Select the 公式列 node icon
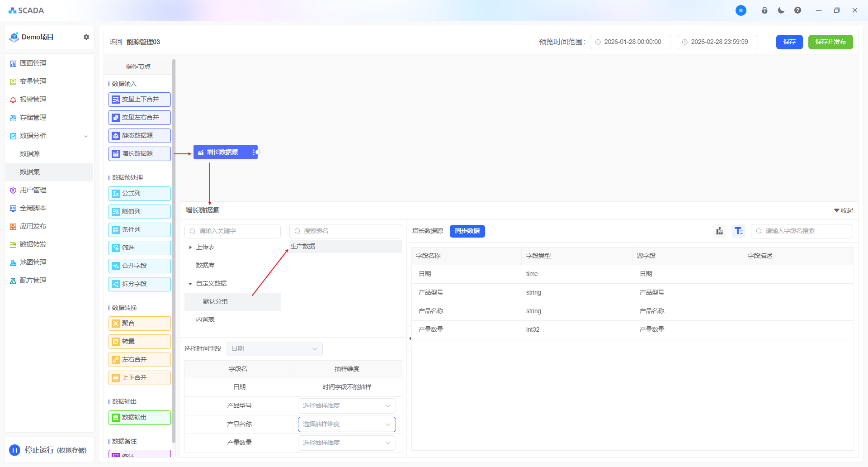 point(116,194)
